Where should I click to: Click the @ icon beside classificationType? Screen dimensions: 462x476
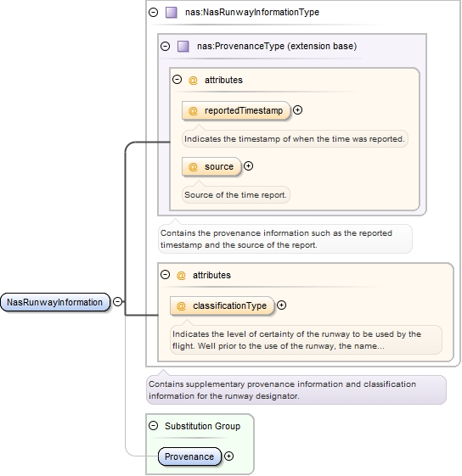(181, 306)
